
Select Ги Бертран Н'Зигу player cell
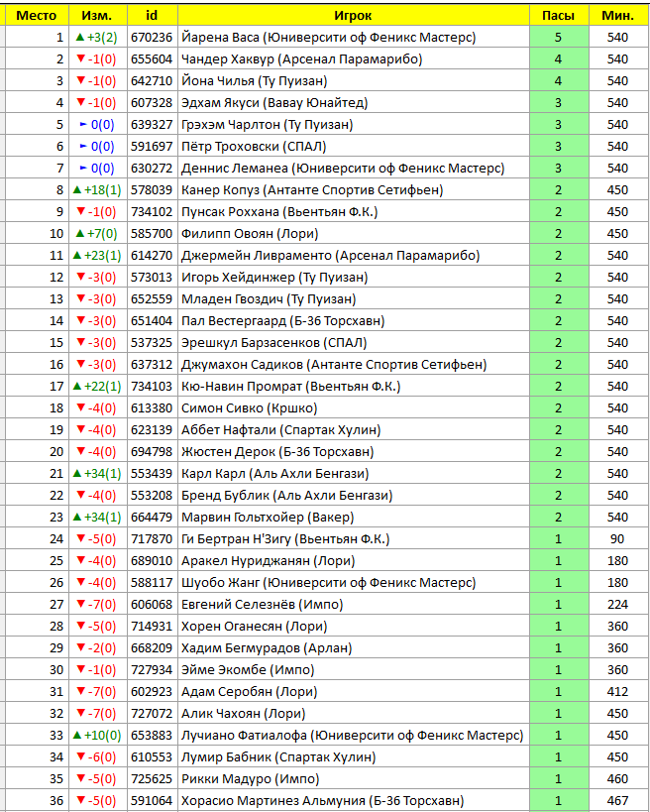[x=353, y=538]
